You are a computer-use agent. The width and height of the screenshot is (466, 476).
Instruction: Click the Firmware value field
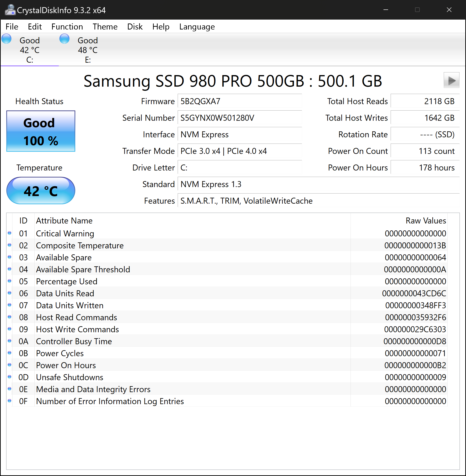click(239, 101)
